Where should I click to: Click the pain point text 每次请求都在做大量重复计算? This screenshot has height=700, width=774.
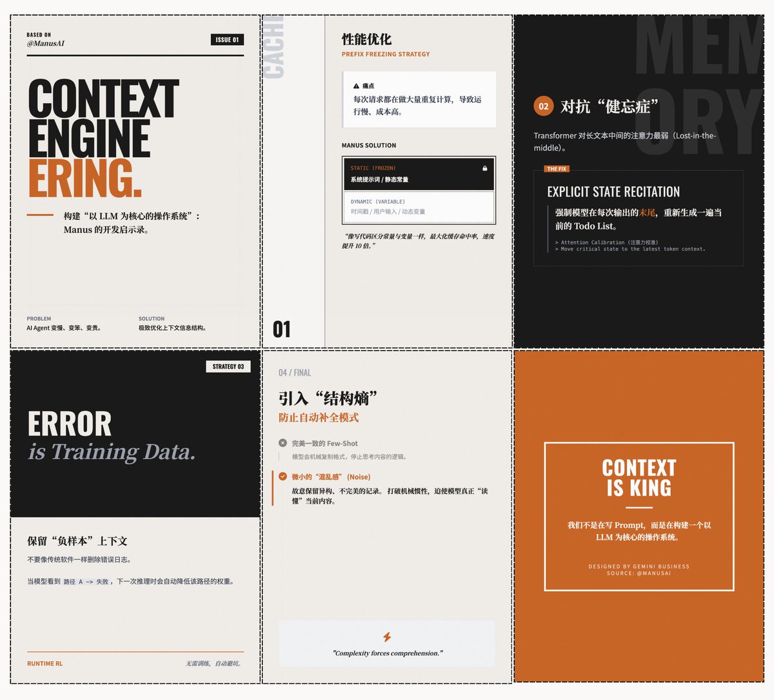[417, 105]
